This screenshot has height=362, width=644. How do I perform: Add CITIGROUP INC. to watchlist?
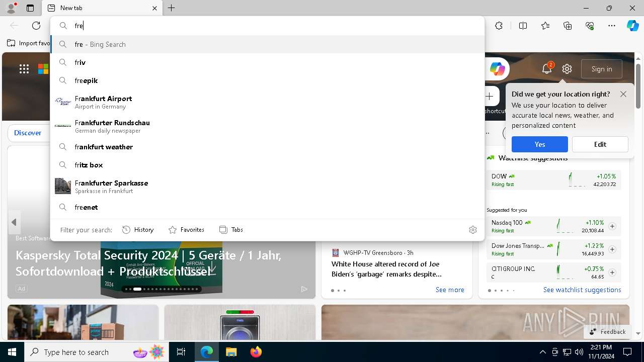[612, 273]
